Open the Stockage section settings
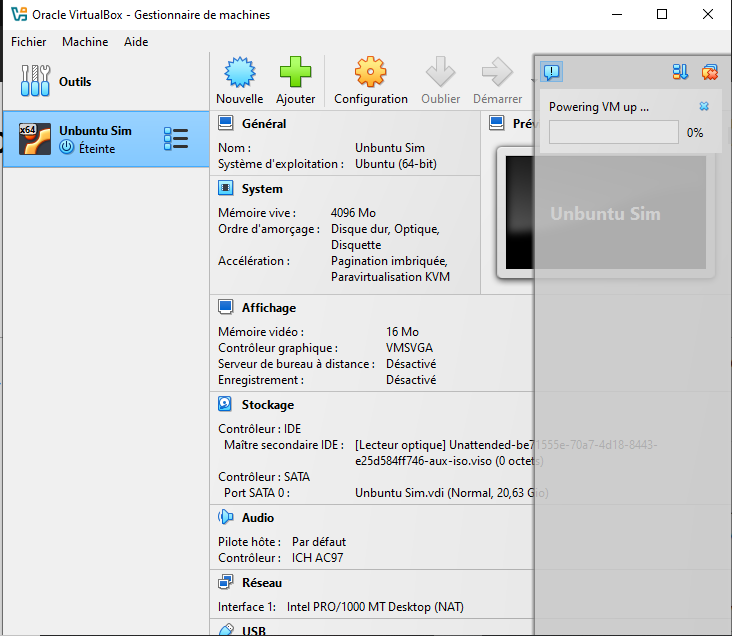Image resolution: width=732 pixels, height=636 pixels. (267, 405)
